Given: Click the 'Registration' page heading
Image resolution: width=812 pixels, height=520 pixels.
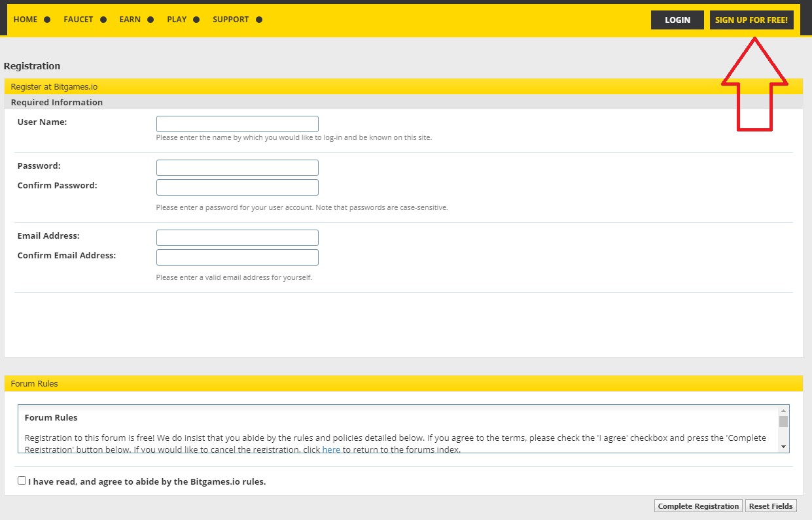Looking at the screenshot, I should tap(32, 66).
